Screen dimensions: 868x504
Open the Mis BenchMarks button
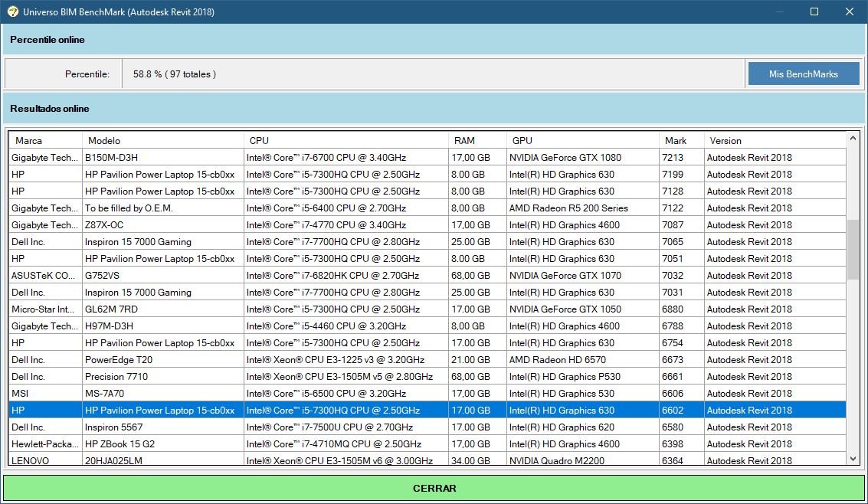click(x=803, y=74)
